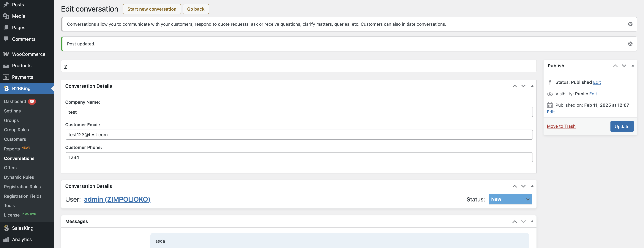Open Payments via its dollar icon

(x=6, y=77)
